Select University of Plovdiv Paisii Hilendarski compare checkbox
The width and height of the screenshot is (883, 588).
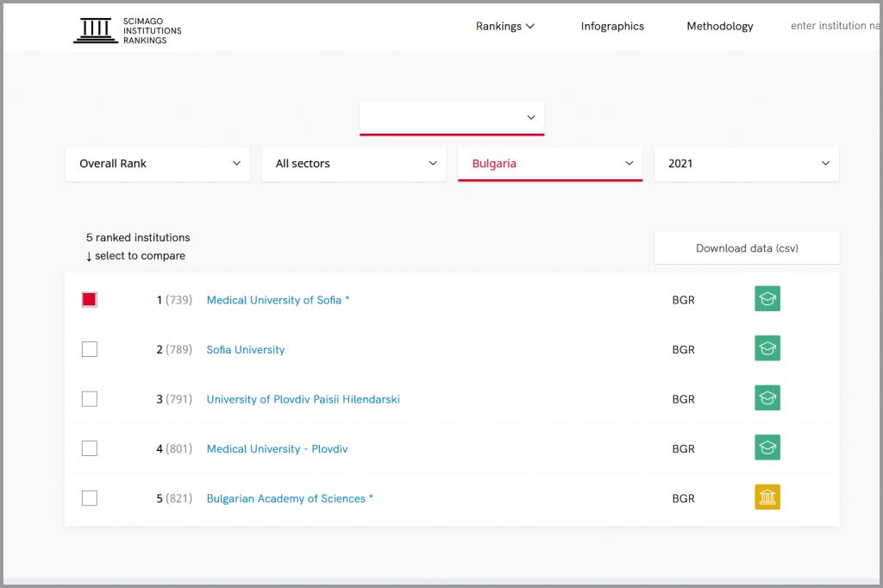(x=90, y=399)
